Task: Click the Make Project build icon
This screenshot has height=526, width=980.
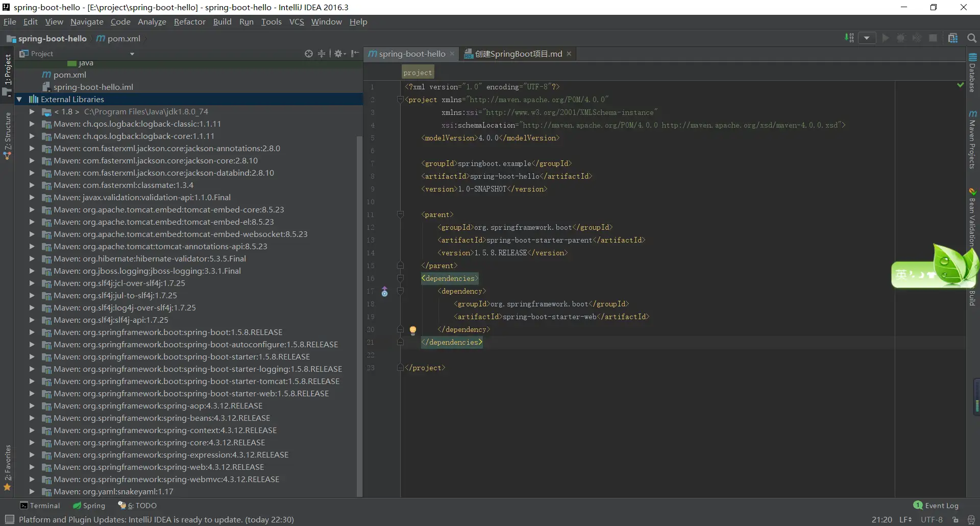Action: point(849,38)
